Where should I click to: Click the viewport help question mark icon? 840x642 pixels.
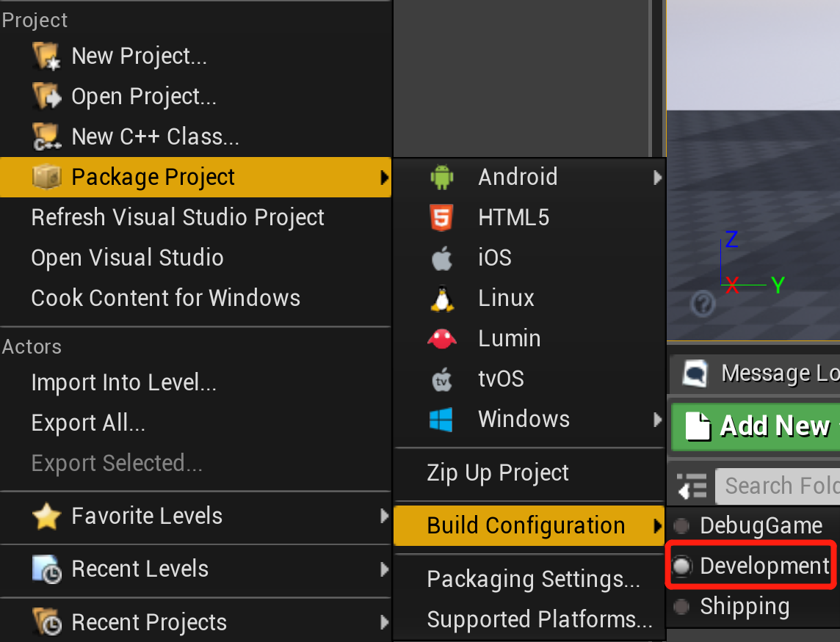click(703, 302)
